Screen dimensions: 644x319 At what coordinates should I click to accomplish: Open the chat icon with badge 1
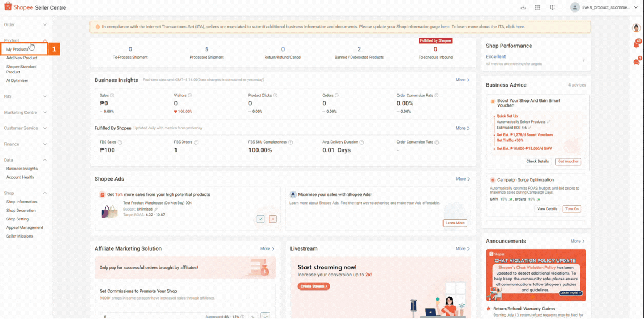[x=637, y=62]
